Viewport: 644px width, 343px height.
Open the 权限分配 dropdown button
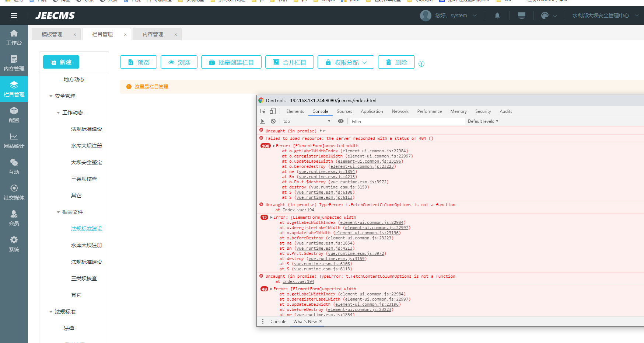(x=346, y=62)
